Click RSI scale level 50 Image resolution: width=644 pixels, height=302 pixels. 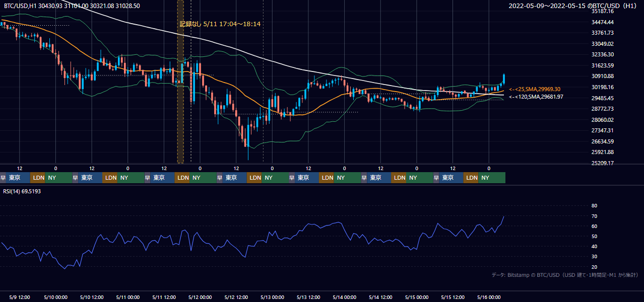(x=594, y=236)
